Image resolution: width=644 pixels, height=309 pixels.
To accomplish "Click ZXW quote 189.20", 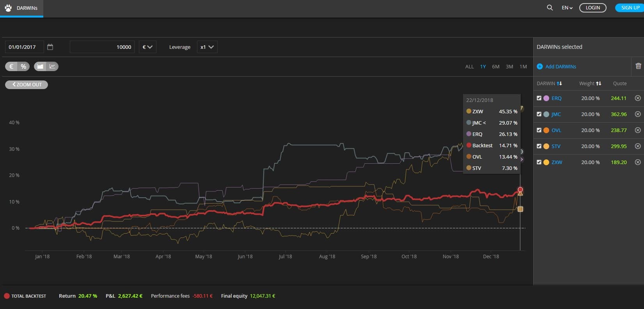I will 619,162.
